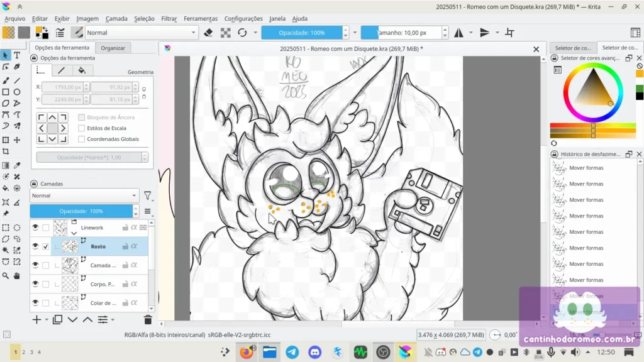The image size is (644, 362).
Task: Expand the brush opacity options arrow
Action: coord(355,33)
